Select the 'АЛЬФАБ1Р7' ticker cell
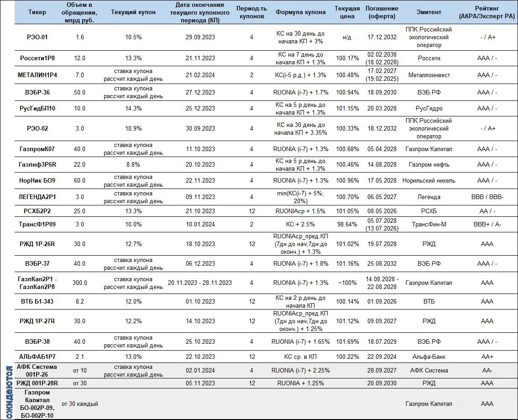 37,357
